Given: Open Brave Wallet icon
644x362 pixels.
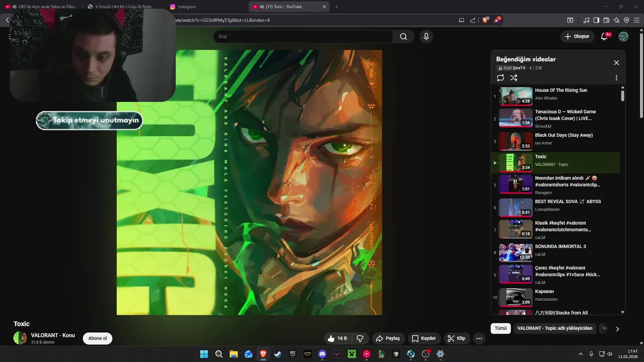Looking at the screenshot, I should [x=606, y=20].
